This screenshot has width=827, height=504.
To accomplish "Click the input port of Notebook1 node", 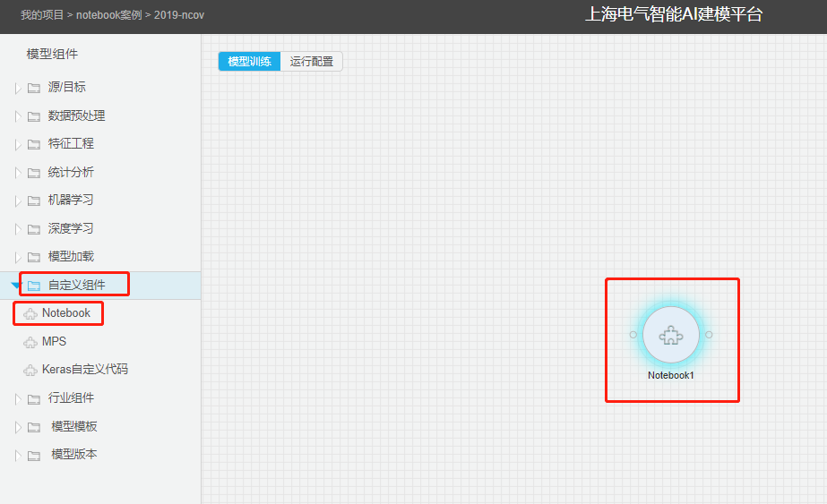I will [x=633, y=335].
